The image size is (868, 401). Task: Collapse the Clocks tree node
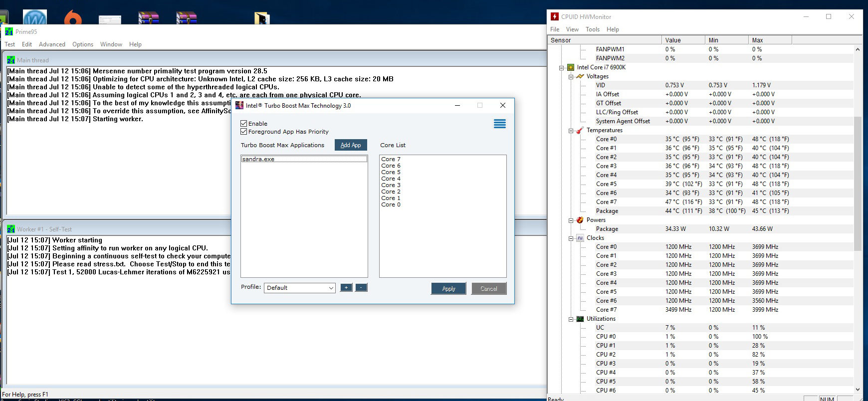(x=571, y=238)
